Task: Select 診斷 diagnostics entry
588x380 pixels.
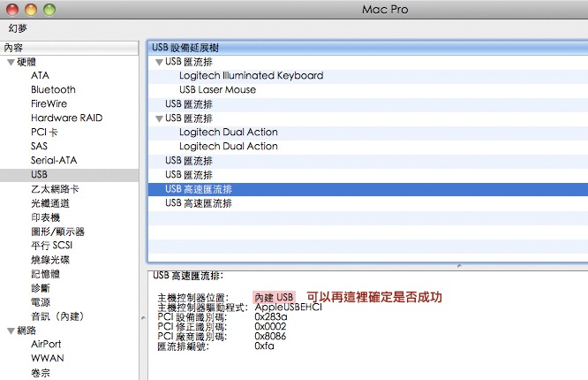Action: (41, 288)
